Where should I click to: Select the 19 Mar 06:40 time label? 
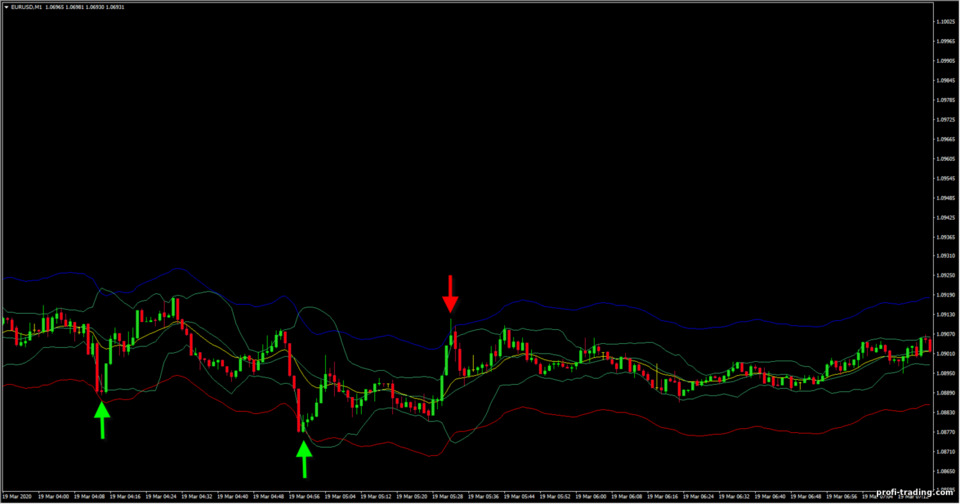pos(770,497)
